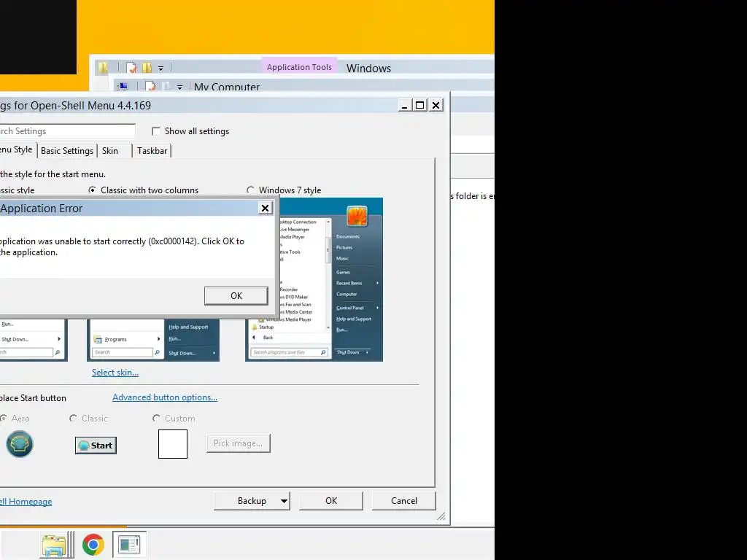The height and width of the screenshot is (560, 747).
Task: Open the Application Tools ribbon tab
Action: click(299, 67)
